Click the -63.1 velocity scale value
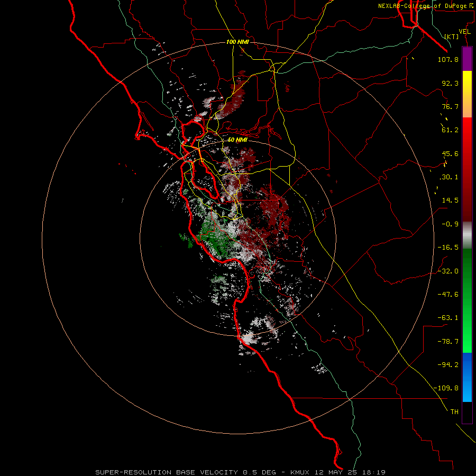The image size is (476, 476). pos(448,318)
